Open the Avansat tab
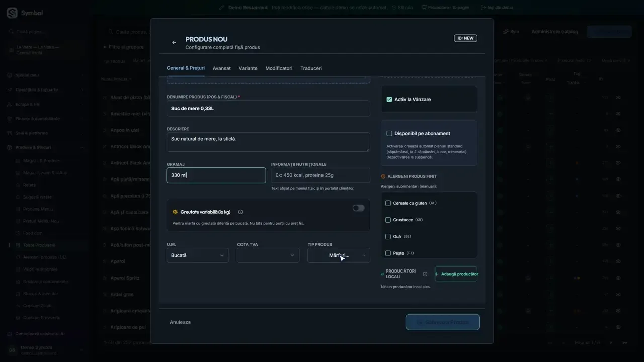The width and height of the screenshot is (644, 362). point(222,68)
